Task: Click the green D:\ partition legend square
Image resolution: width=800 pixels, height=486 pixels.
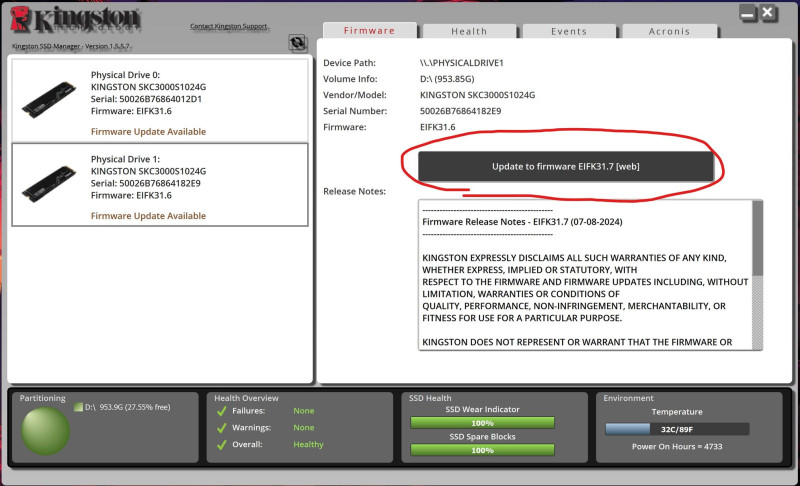Action: pos(78,407)
